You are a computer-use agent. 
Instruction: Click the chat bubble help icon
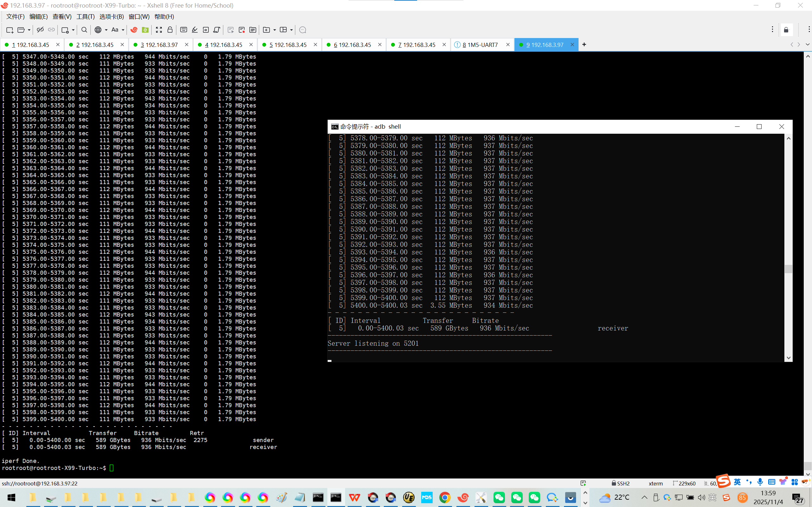pos(302,30)
